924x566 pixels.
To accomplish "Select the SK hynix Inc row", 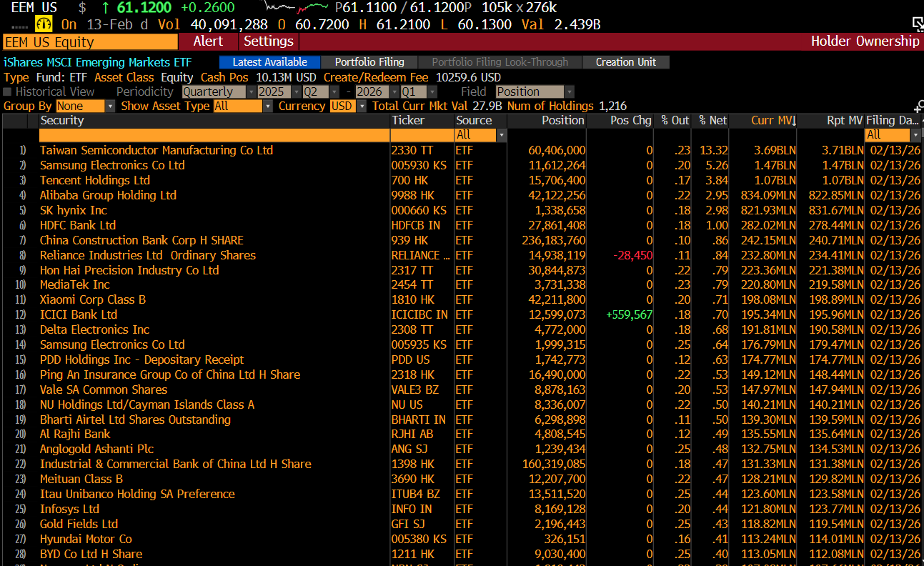I will [x=462, y=210].
